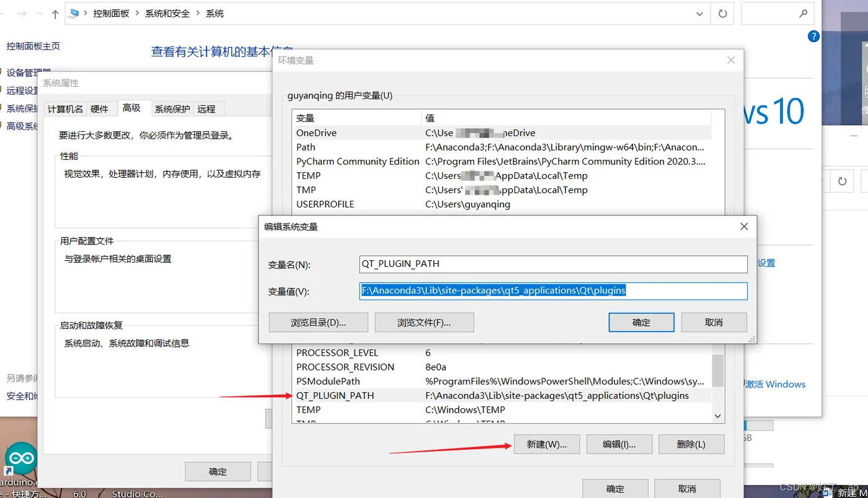868x498 pixels.
Task: Focus the 变量值(V) input field
Action: click(553, 291)
